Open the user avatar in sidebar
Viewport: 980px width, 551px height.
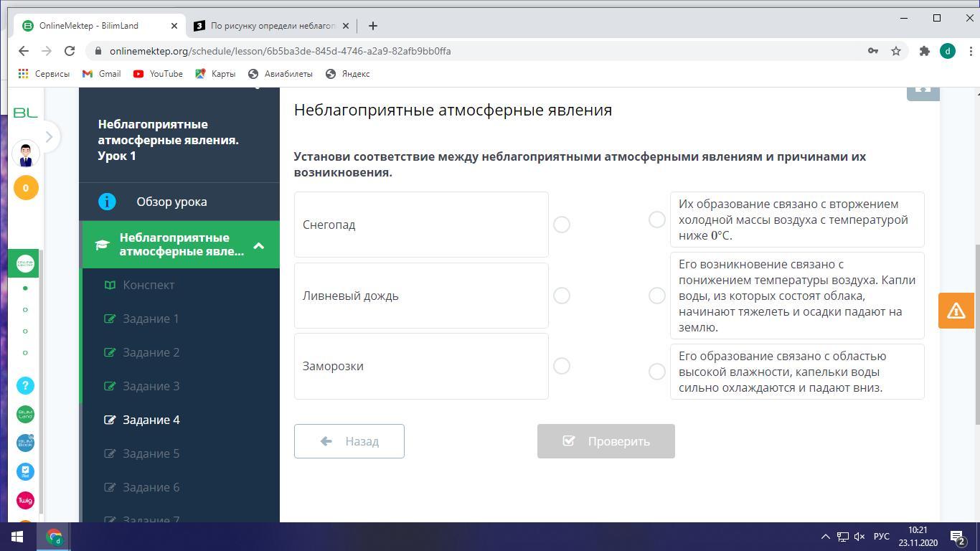(26, 154)
